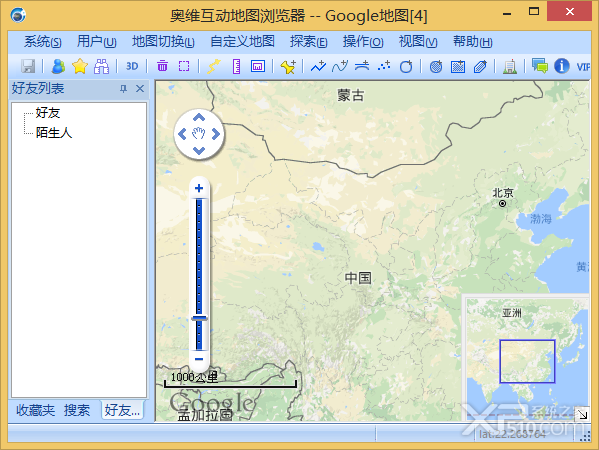Click the 渤海 map label
The image size is (599, 450).
click(x=541, y=219)
